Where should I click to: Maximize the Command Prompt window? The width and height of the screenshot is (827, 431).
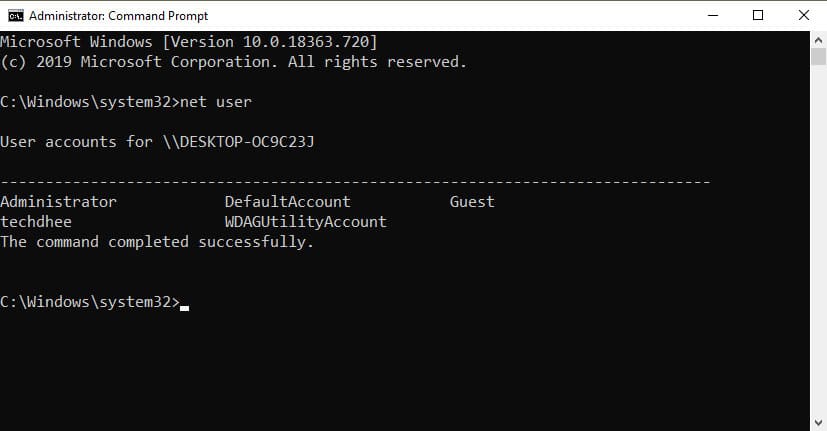point(758,15)
